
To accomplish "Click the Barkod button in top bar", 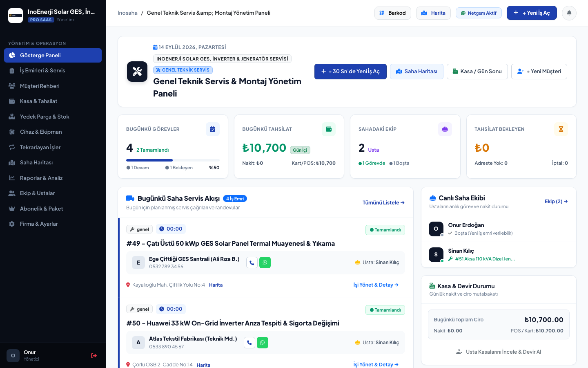I will click(x=392, y=13).
